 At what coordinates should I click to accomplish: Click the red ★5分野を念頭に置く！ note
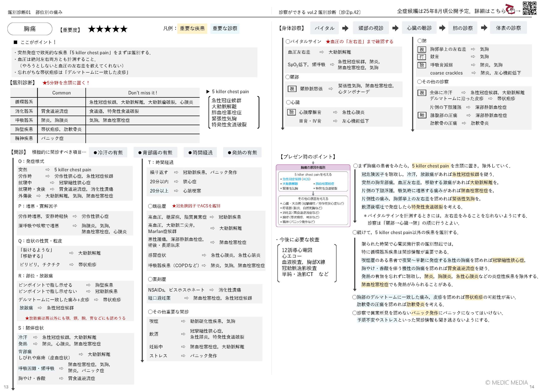pos(66,83)
